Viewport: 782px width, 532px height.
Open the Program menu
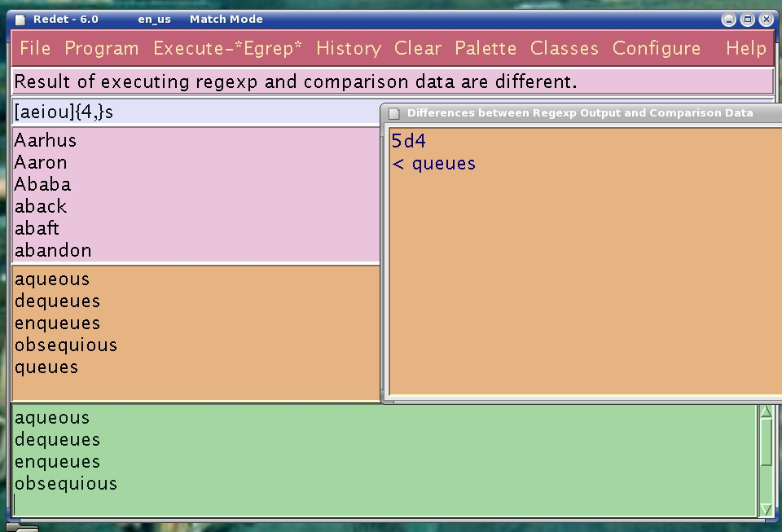coord(102,49)
